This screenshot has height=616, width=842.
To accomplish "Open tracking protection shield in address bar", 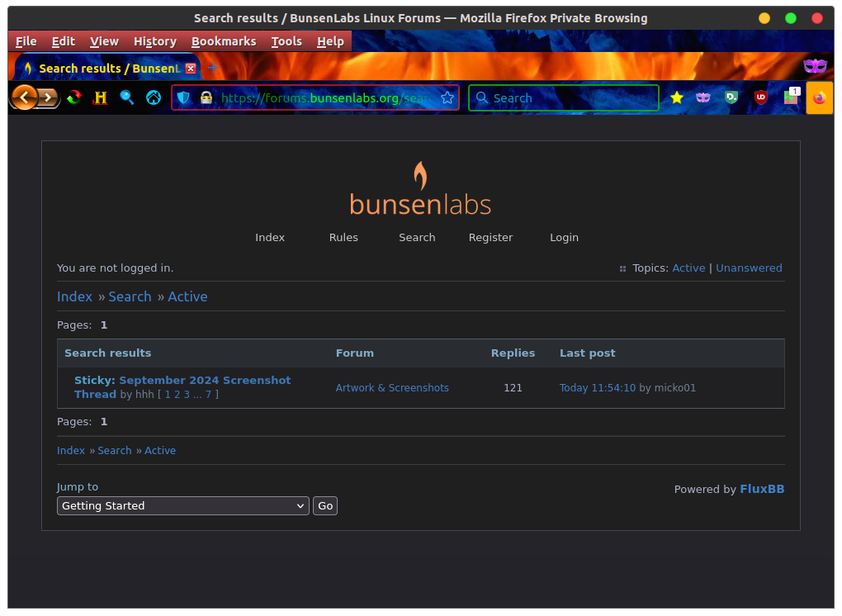I will point(183,97).
